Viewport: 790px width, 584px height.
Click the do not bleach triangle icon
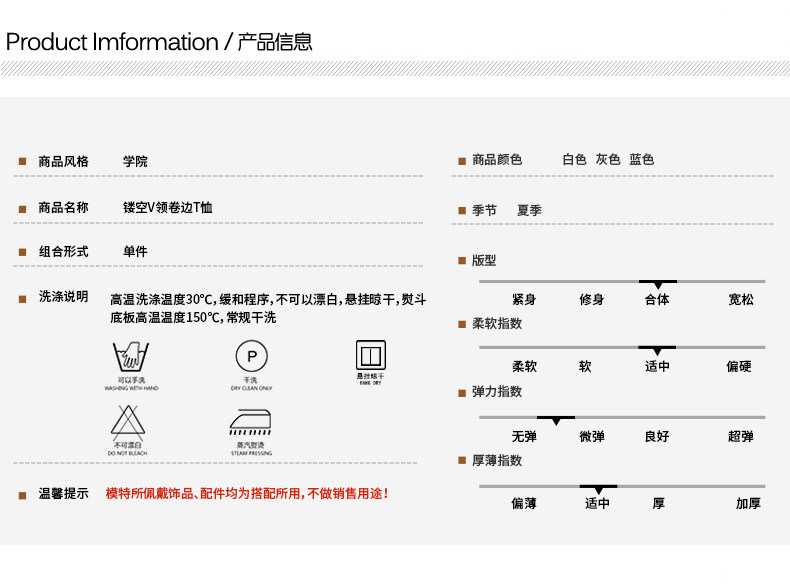pyautogui.click(x=128, y=422)
